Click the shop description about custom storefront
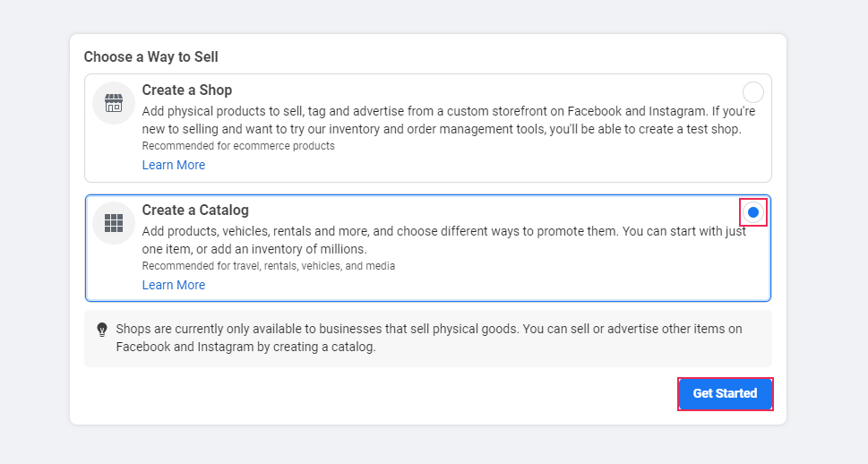This screenshot has width=868, height=464. tap(449, 120)
